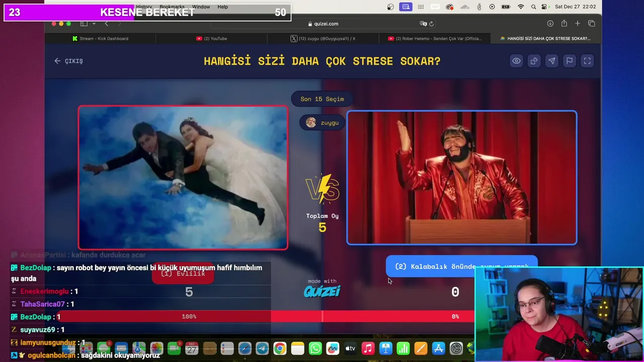Show the tab overview icon

(x=592, y=24)
